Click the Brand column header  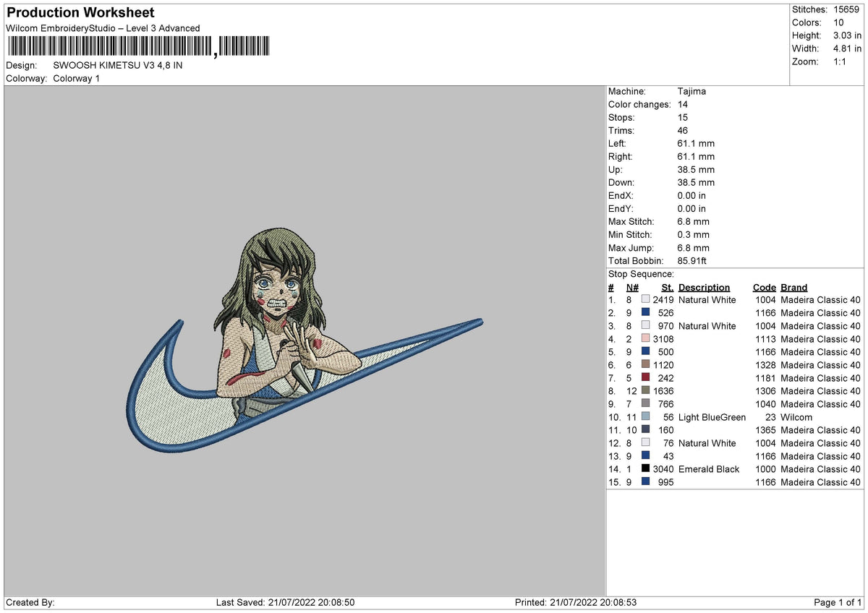coord(793,287)
